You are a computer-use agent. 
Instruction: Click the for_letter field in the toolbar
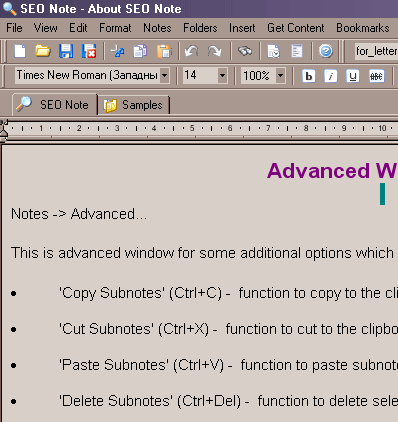tap(376, 51)
